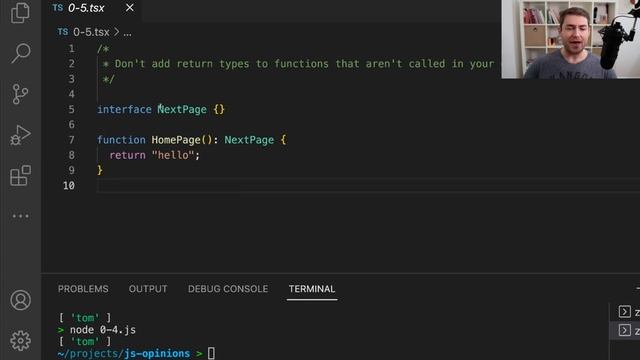Click the NextPage return type on line 7

(249, 140)
